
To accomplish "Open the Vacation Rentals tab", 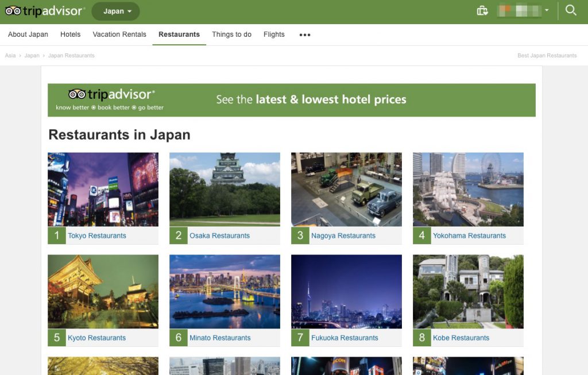I will [x=119, y=34].
